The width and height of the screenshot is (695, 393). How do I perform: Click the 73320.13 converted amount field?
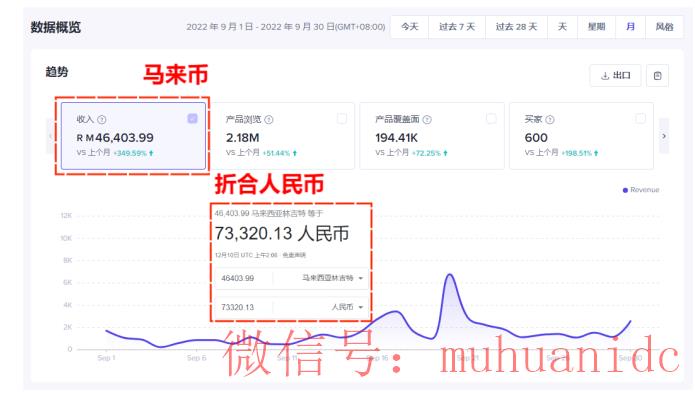[x=238, y=307]
